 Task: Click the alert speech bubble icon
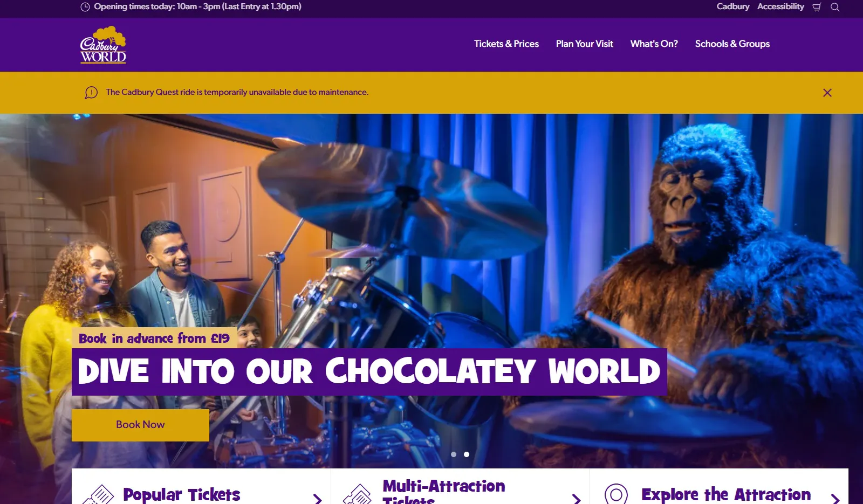91,93
